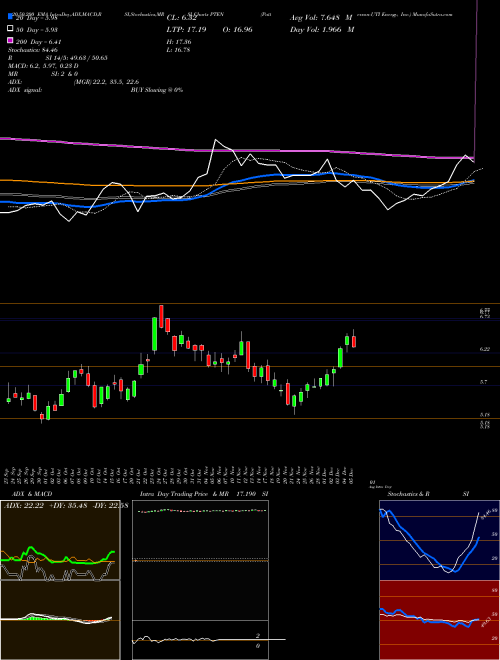Click the 'Intra Day Trading Price & MR' heading

(x=184, y=494)
